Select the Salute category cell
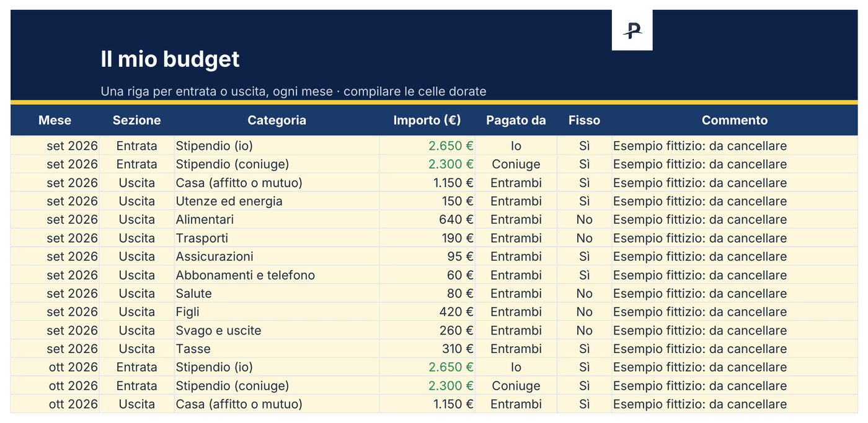868x423 pixels. tap(277, 294)
